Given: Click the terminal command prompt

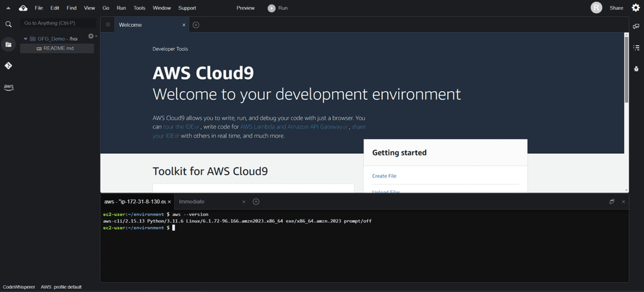Looking at the screenshot, I should (139, 227).
